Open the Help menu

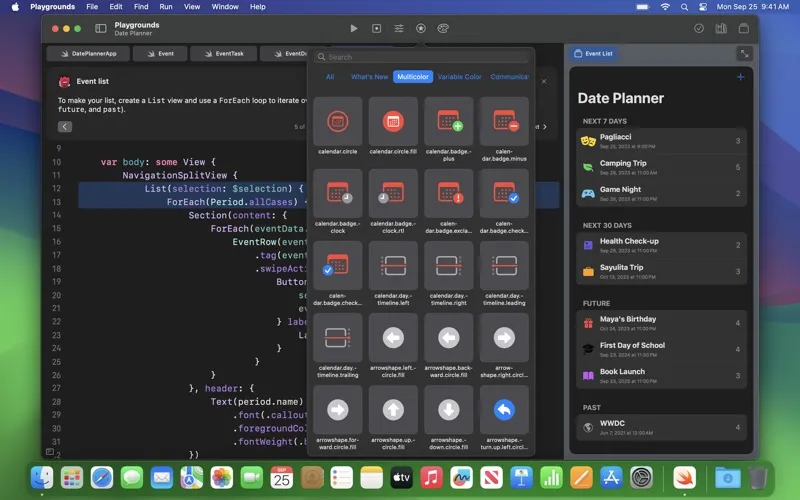pyautogui.click(x=258, y=7)
